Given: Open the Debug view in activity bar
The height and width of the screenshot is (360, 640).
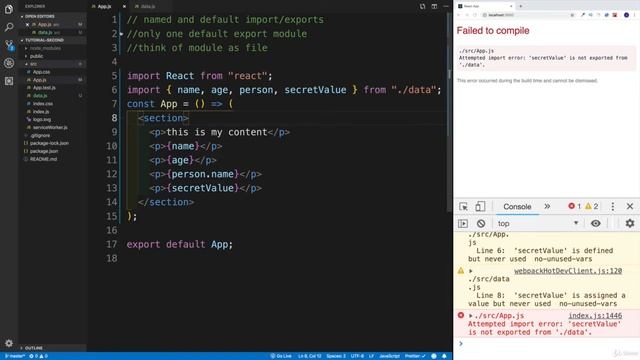Looking at the screenshot, I should click(x=9, y=63).
